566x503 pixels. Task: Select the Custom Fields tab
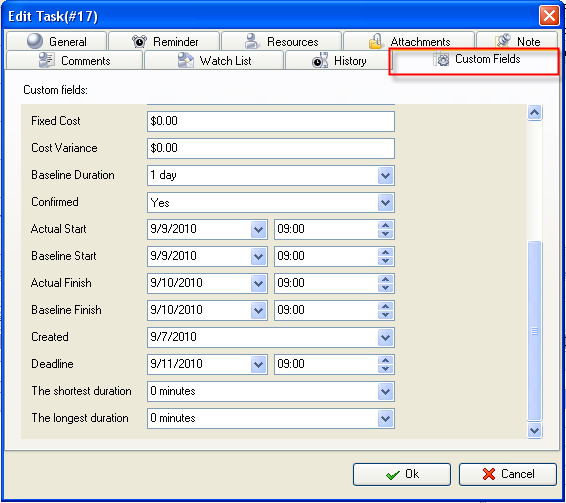[474, 60]
